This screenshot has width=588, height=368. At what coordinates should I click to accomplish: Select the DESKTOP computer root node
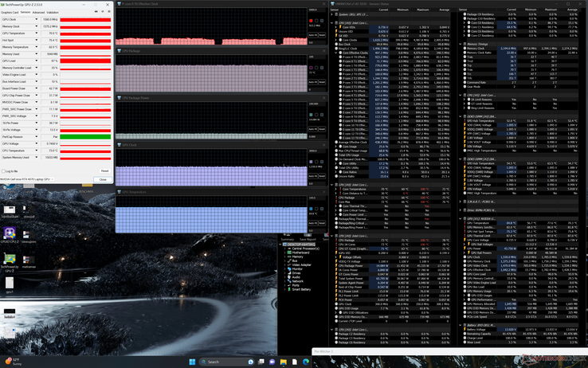pos(300,245)
